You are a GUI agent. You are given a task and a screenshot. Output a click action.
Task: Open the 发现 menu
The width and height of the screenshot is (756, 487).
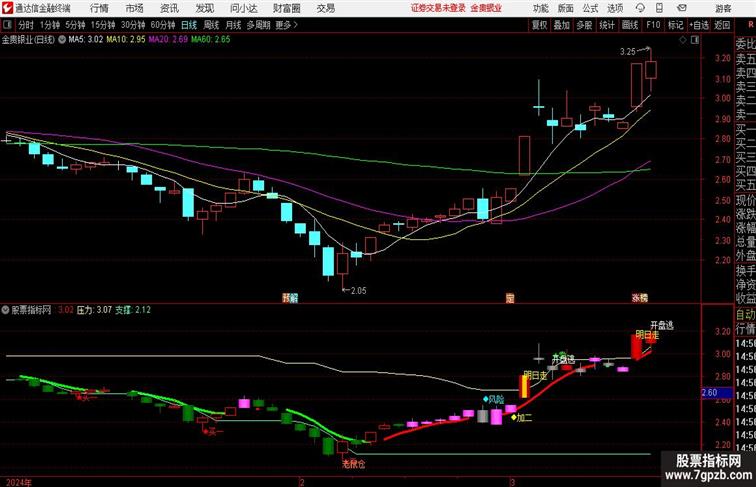click(x=204, y=8)
